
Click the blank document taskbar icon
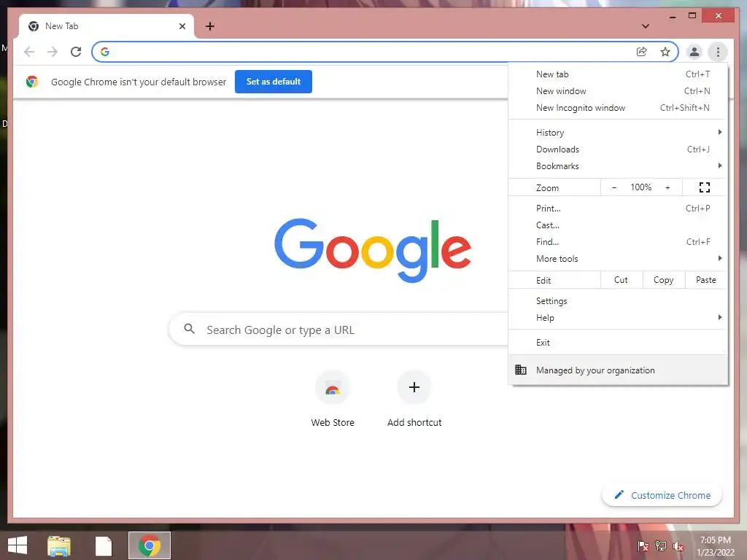[x=104, y=545]
